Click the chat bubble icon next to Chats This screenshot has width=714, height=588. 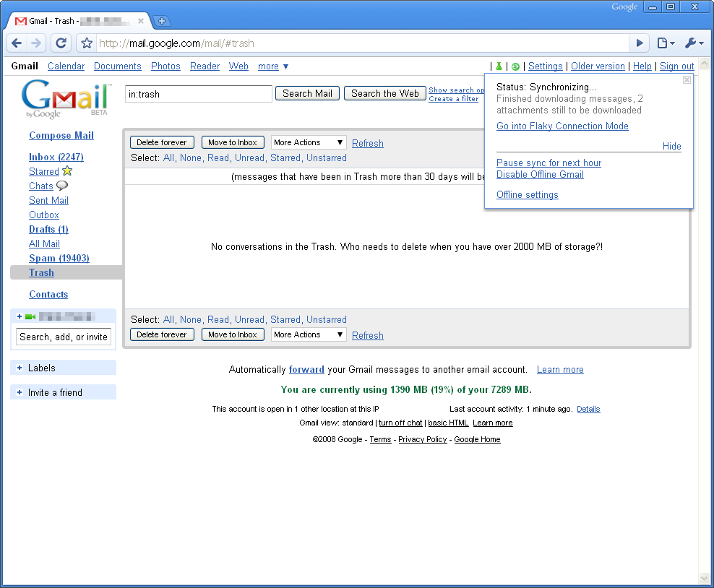(62, 186)
